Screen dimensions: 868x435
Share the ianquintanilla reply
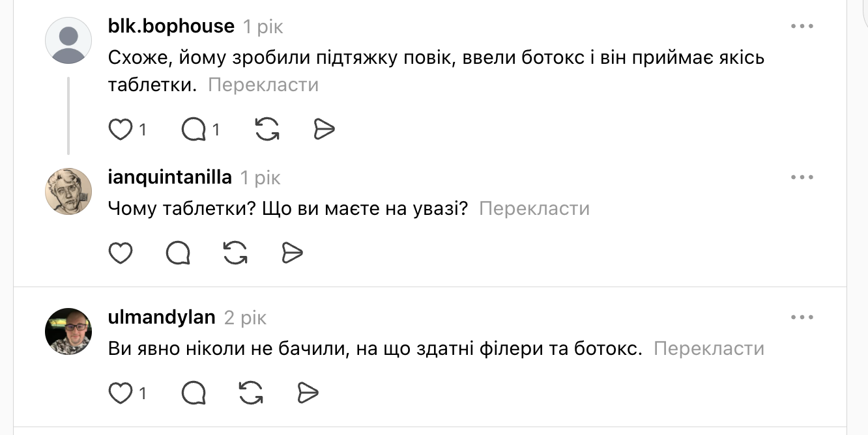(x=293, y=252)
